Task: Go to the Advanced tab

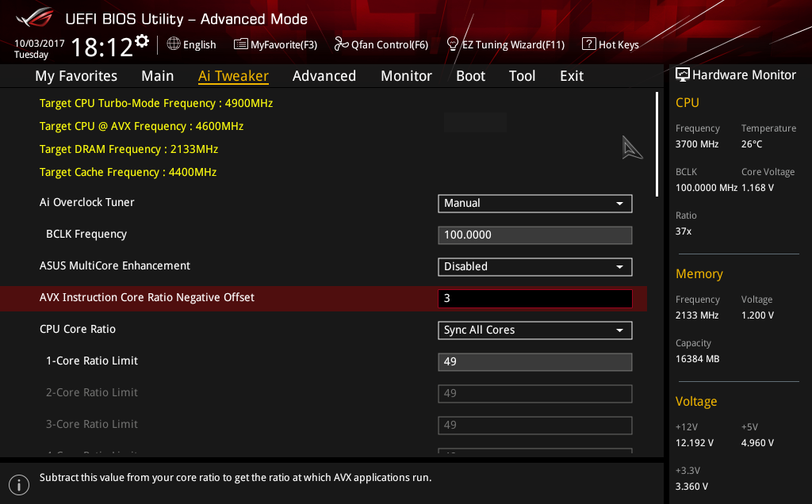Action: (x=324, y=76)
